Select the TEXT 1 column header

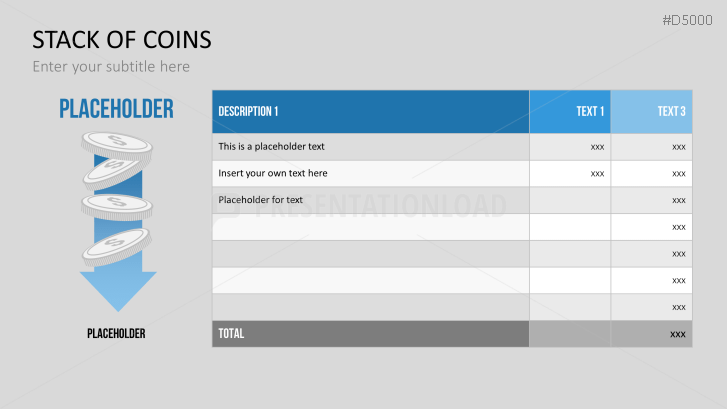[x=590, y=111]
